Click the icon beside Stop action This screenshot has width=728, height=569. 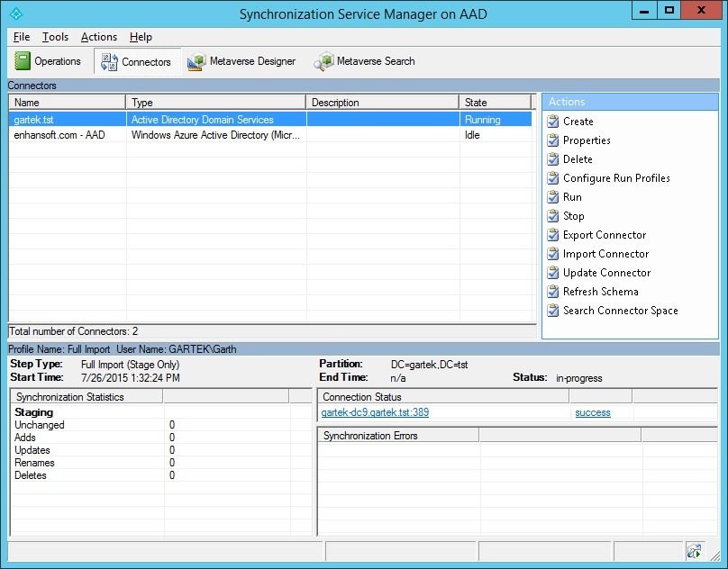click(553, 216)
